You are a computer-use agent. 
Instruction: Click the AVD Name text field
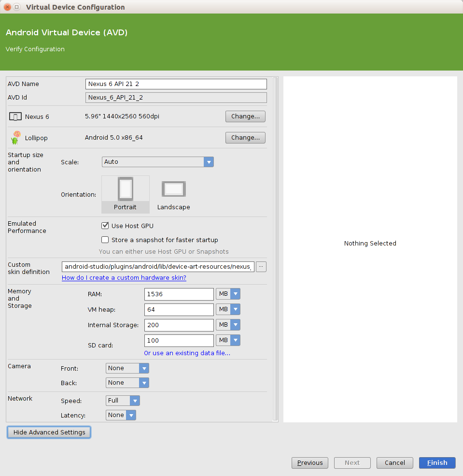pyautogui.click(x=176, y=84)
